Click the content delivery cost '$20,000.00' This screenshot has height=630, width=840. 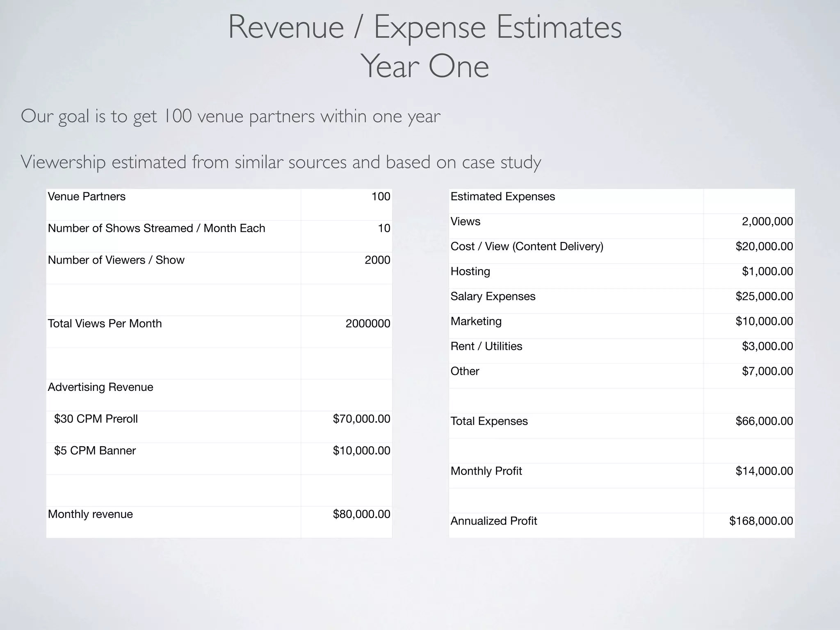click(x=764, y=247)
